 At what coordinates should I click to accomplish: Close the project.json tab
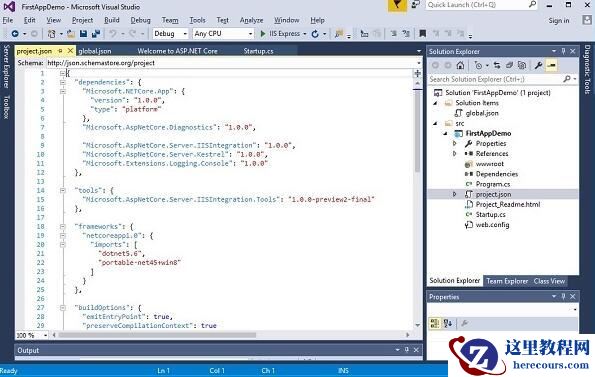click(x=70, y=50)
